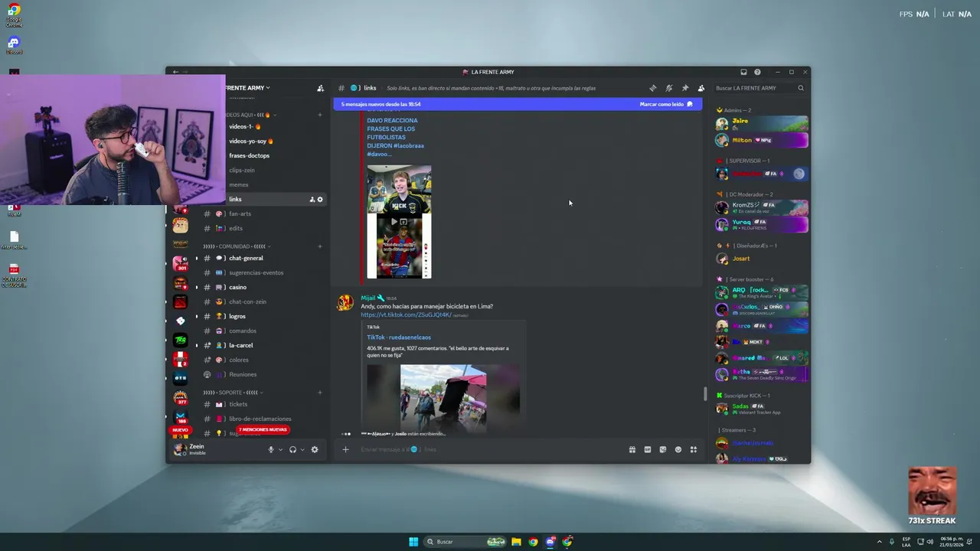Click the magnifier icon in server search

pyautogui.click(x=801, y=88)
